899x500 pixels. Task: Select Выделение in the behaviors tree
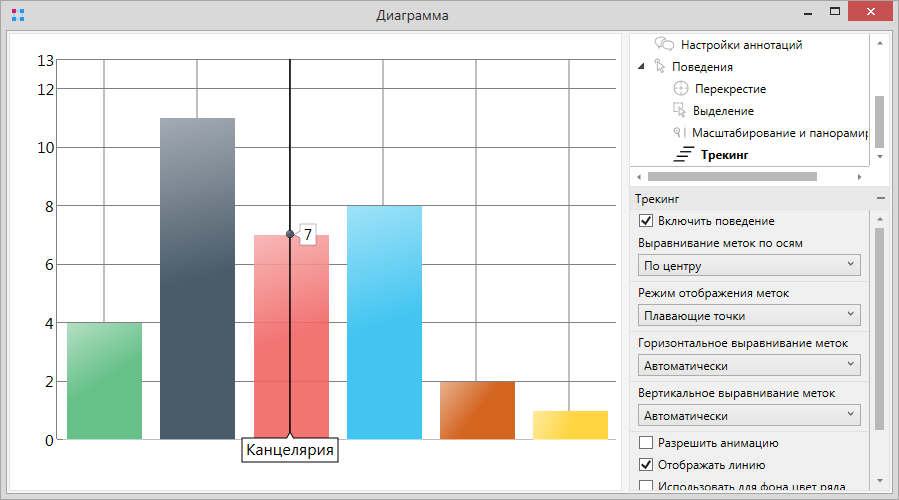pyautogui.click(x=723, y=111)
